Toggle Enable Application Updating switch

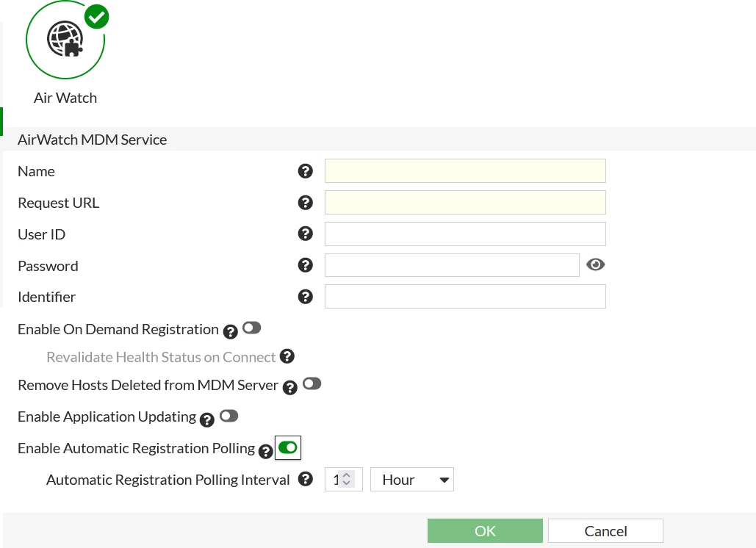coord(229,416)
